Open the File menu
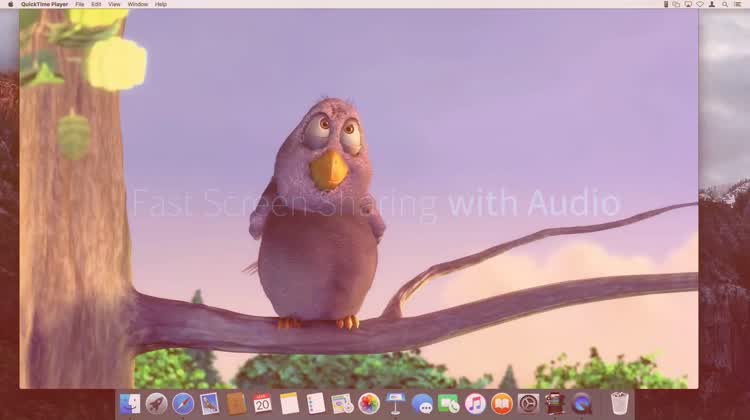750x420 pixels. [80, 4]
